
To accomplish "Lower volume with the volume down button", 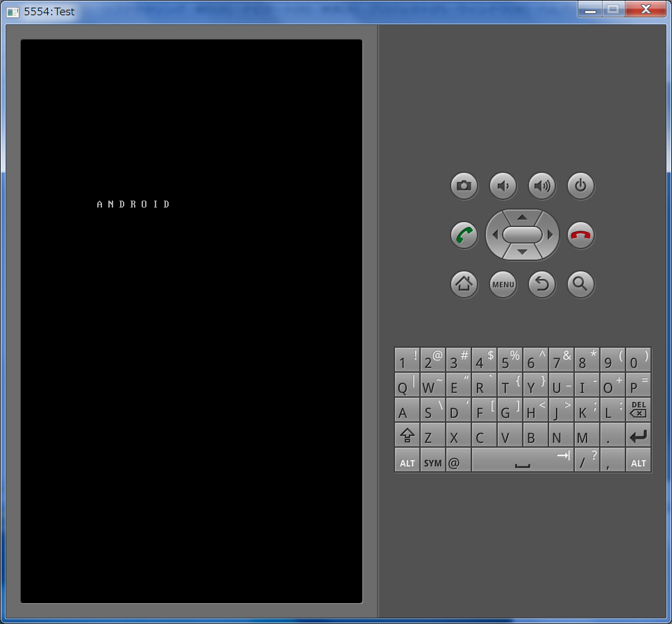I will (x=503, y=185).
